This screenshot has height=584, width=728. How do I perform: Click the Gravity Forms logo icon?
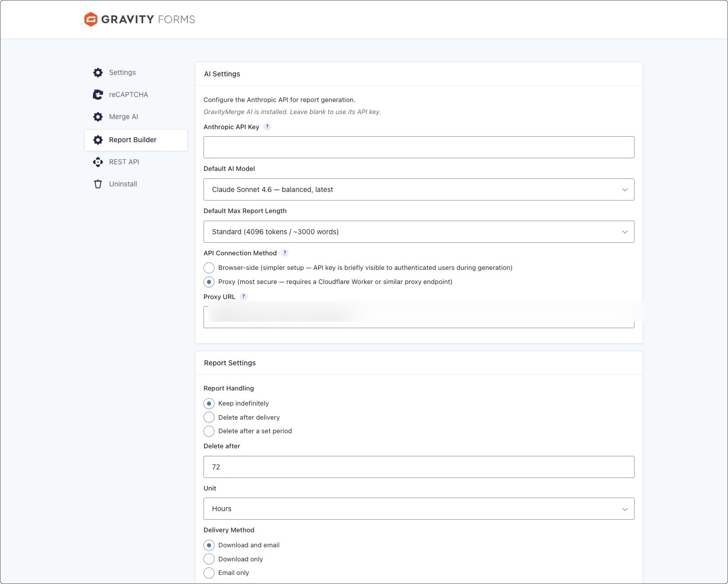[90, 19]
